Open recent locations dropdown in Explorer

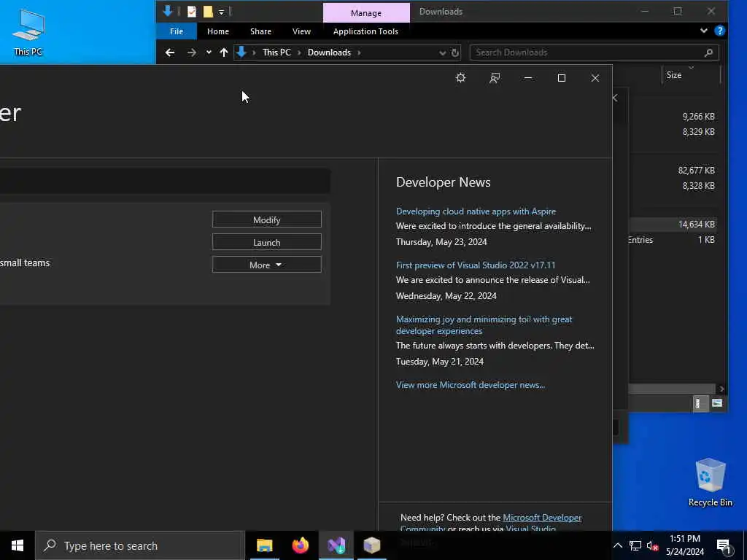pyautogui.click(x=209, y=52)
